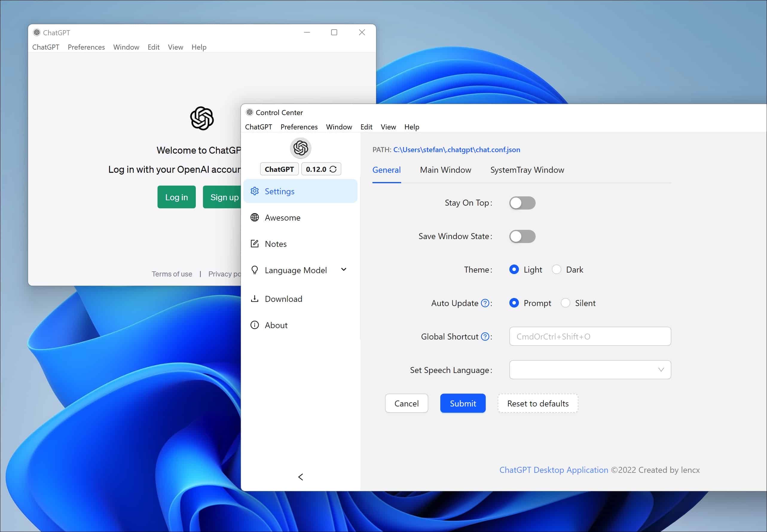The width and height of the screenshot is (767, 532).
Task: Collapse the sidebar with the back arrow
Action: 300,477
